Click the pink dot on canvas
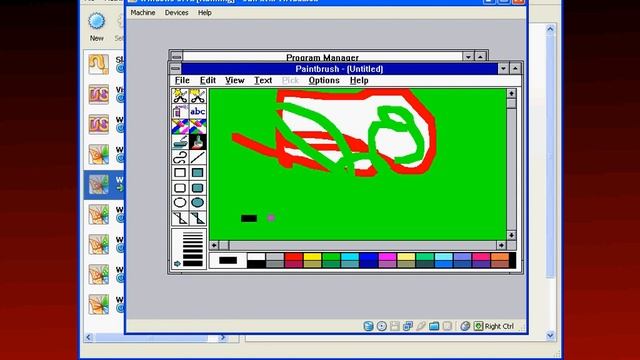This screenshot has height=360, width=640. pyautogui.click(x=271, y=218)
